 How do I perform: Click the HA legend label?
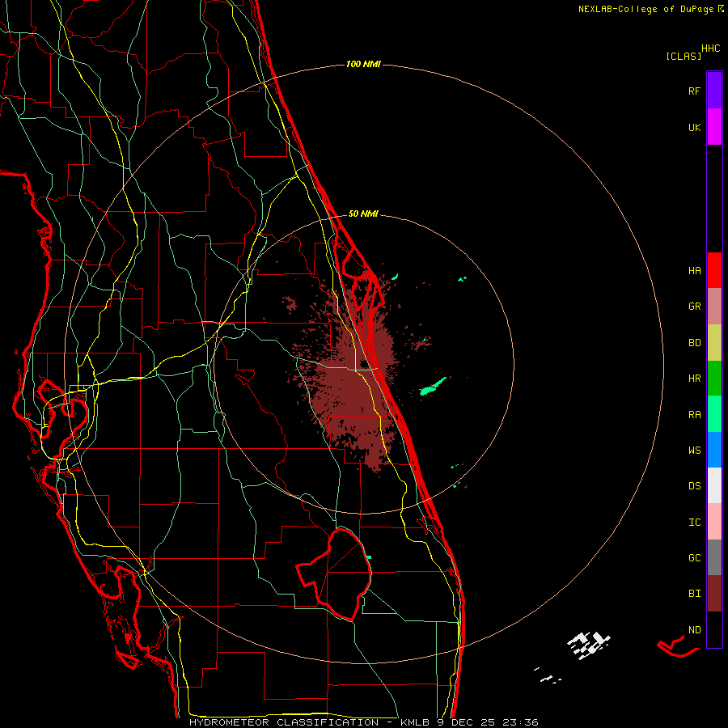coord(694,270)
